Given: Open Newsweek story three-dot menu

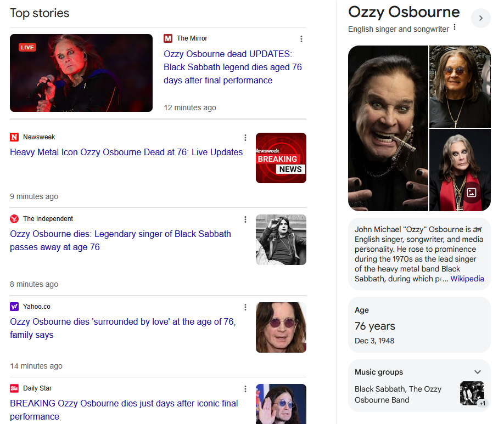Looking at the screenshot, I should pos(245,138).
